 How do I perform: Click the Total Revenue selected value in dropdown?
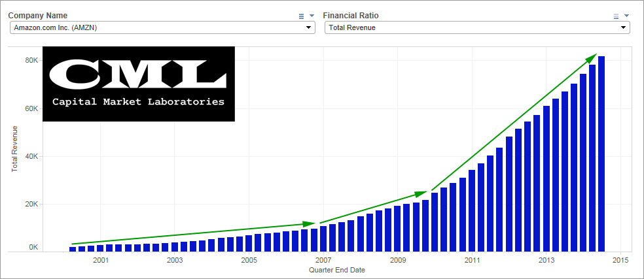(352, 28)
